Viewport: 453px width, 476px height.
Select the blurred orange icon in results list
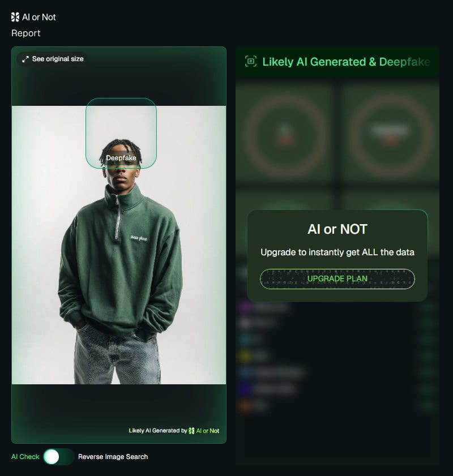tap(245, 405)
